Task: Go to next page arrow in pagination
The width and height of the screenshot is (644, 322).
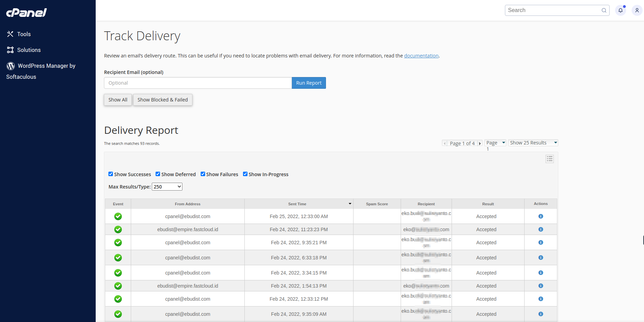Action: pos(480,143)
